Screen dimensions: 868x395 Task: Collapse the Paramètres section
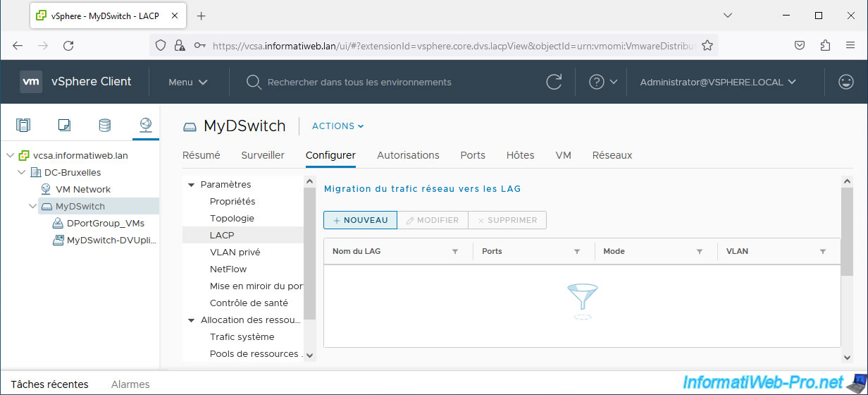191,185
